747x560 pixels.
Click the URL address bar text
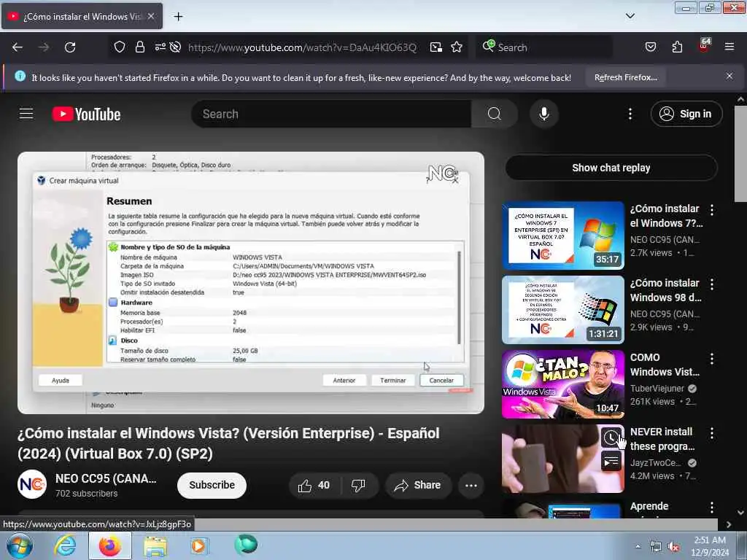coord(302,47)
